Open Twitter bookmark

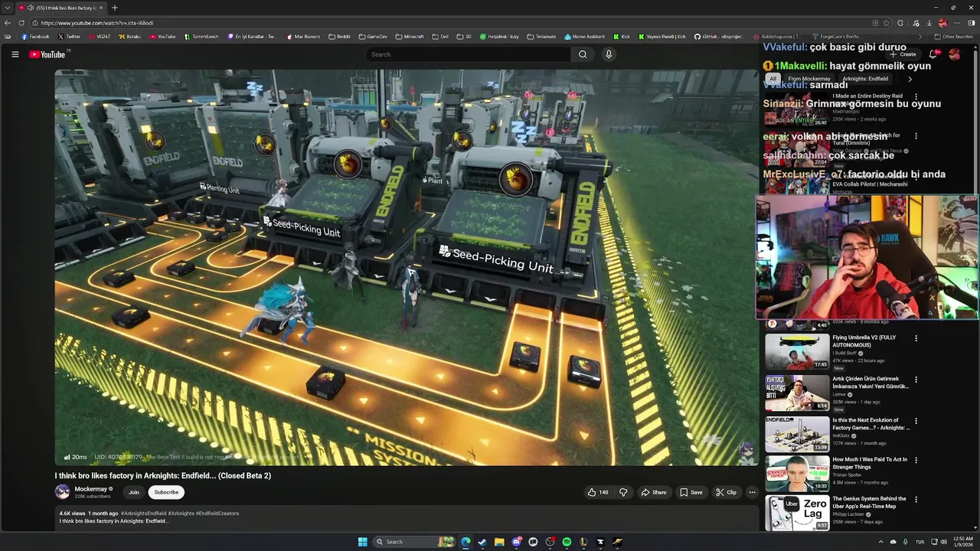(69, 37)
